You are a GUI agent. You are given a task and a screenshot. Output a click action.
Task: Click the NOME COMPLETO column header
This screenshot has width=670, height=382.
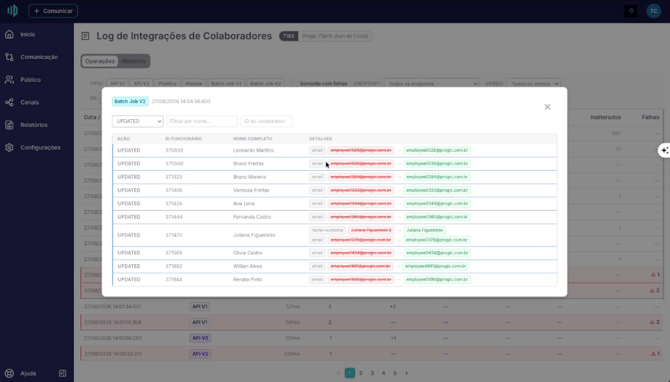pyautogui.click(x=253, y=139)
